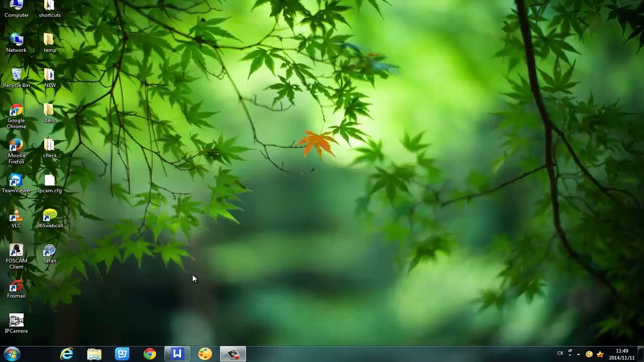Select the Safari desktop shortcut
Image resolution: width=644 pixels, height=362 pixels.
(50, 254)
